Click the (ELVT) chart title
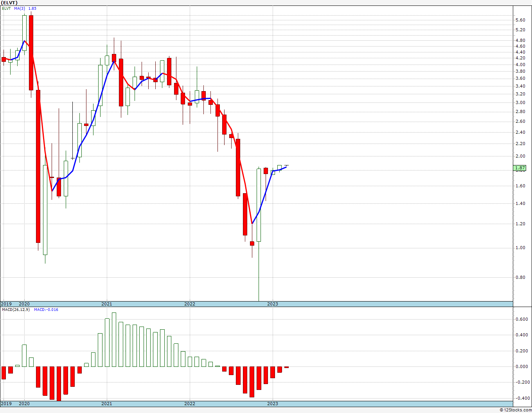The image size is (532, 413). 9,3
